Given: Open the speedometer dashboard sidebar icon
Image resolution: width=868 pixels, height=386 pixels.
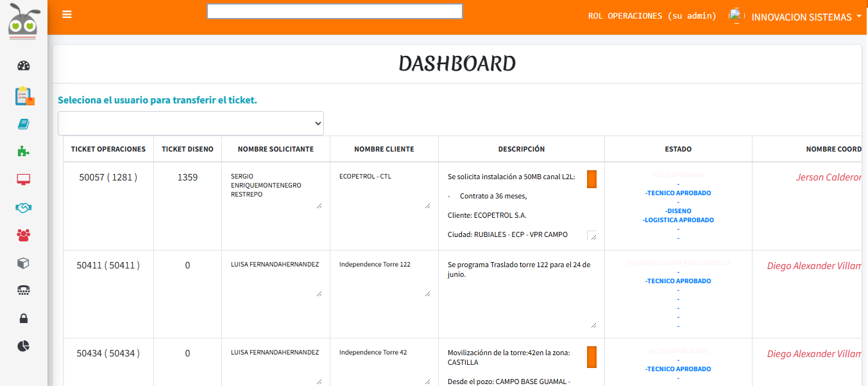Looking at the screenshot, I should [x=24, y=66].
